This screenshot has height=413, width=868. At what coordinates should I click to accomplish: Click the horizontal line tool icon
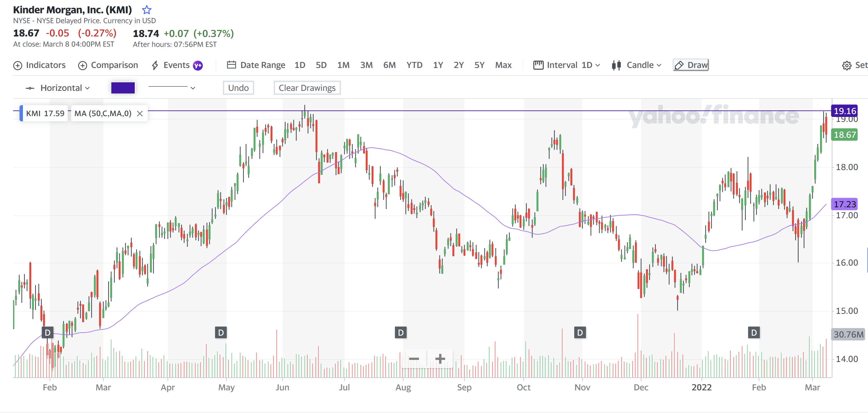point(30,88)
